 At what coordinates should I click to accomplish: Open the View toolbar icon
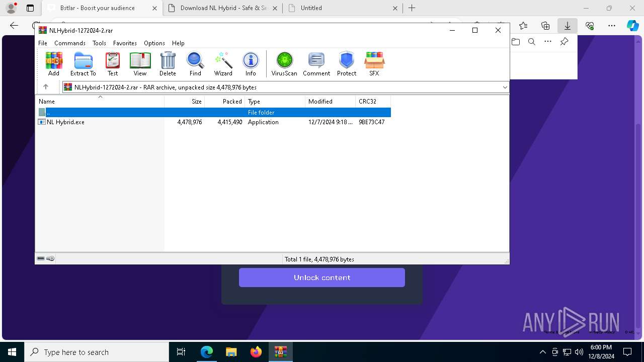click(140, 64)
